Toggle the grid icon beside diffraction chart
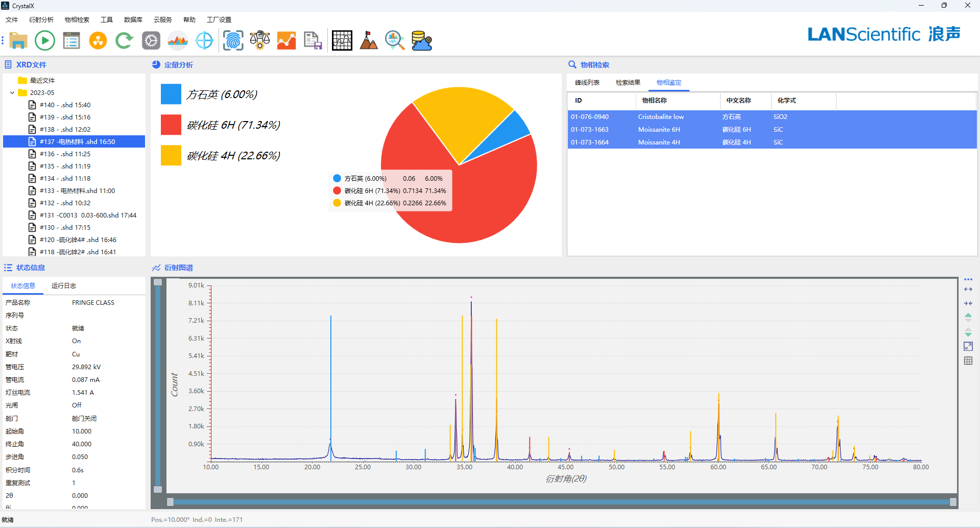This screenshot has height=528, width=980. (x=968, y=361)
